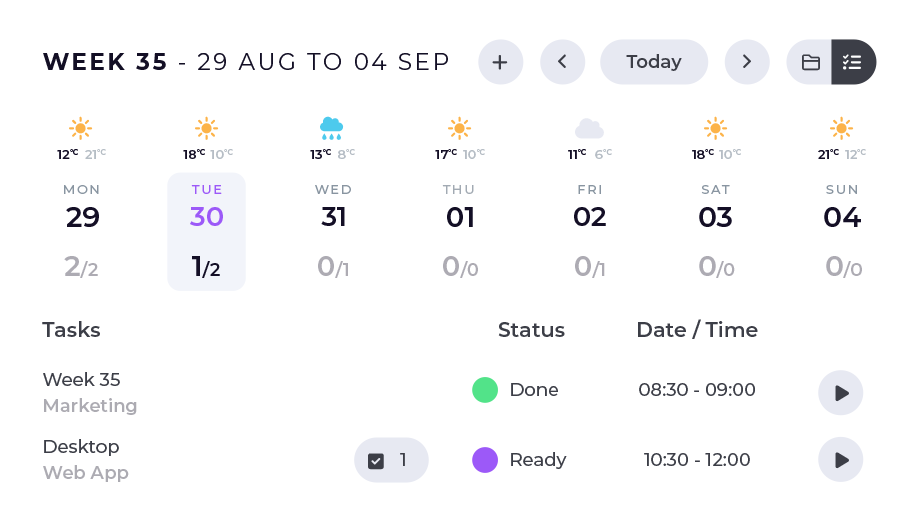Click the Today button

(654, 62)
